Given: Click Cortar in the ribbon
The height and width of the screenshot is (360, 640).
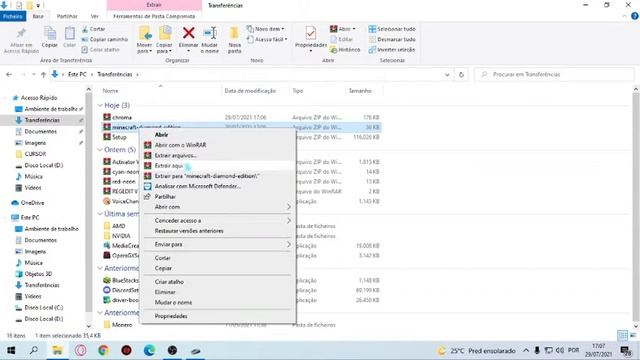Looking at the screenshot, I should [93, 29].
